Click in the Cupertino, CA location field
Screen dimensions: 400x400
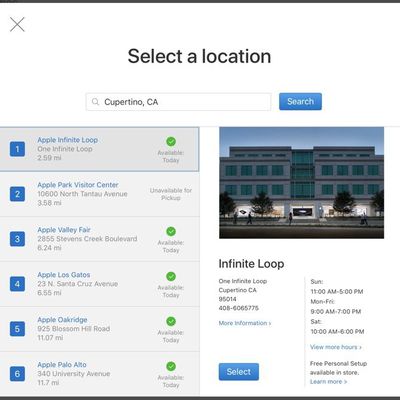point(179,102)
